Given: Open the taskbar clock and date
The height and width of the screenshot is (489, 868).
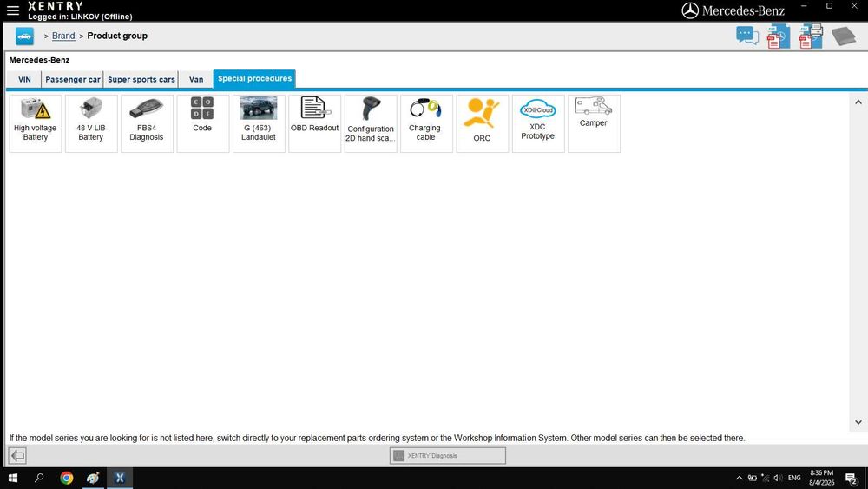Looking at the screenshot, I should coord(821,478).
